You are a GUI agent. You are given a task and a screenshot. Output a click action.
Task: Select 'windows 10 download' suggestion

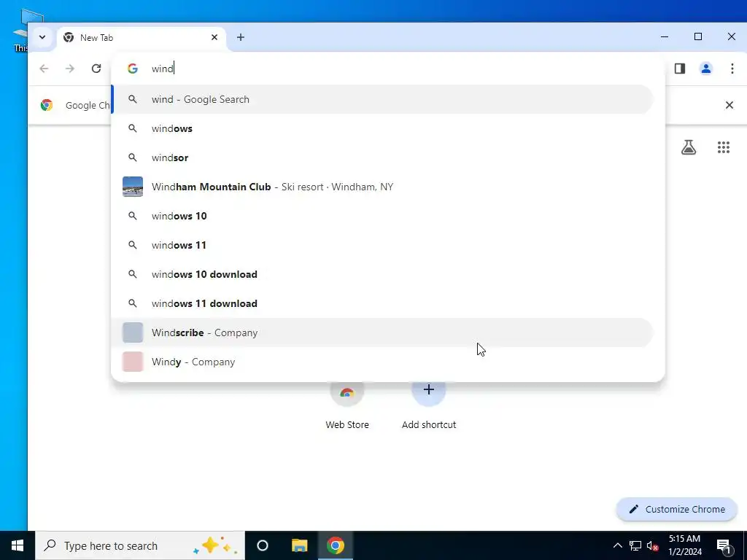click(x=382, y=274)
